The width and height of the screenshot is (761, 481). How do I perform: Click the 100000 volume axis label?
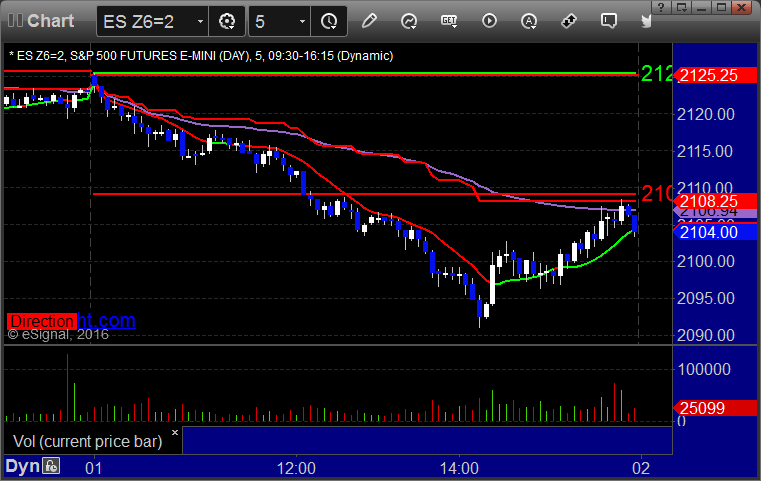[x=704, y=369]
